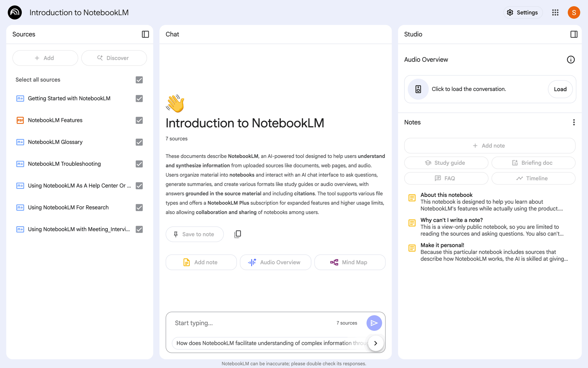Generate a Briefing doc
The height and width of the screenshot is (368, 588).
tap(533, 163)
